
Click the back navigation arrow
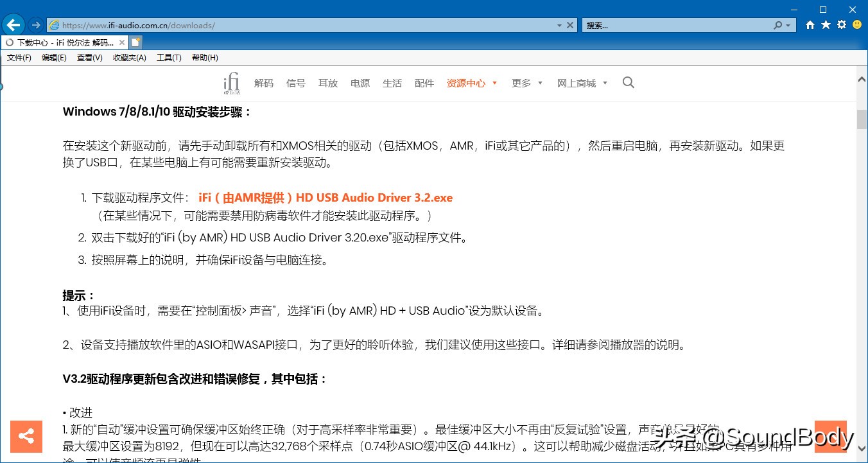pyautogui.click(x=13, y=24)
